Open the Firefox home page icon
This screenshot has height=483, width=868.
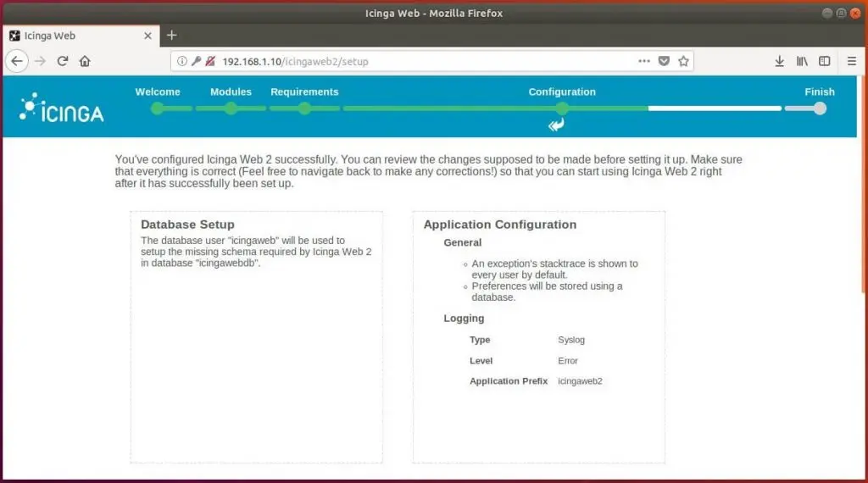tap(85, 61)
